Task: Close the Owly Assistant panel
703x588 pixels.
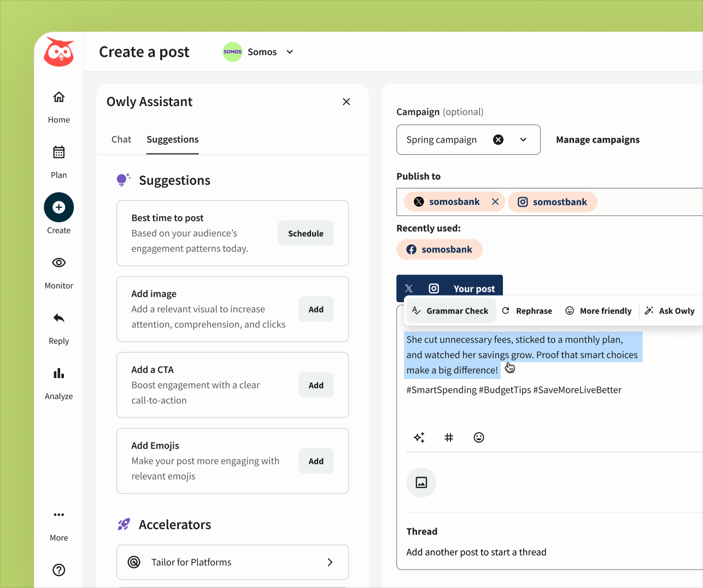Action: [346, 102]
